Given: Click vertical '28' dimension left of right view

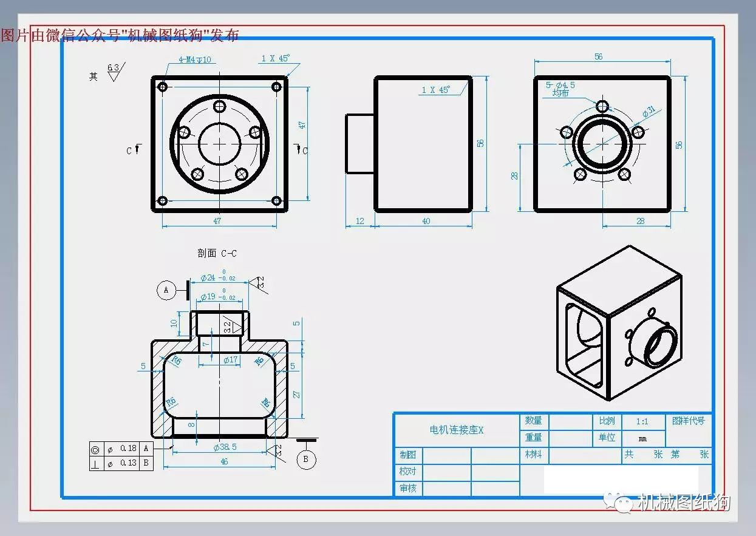Looking at the screenshot, I should tap(515, 176).
